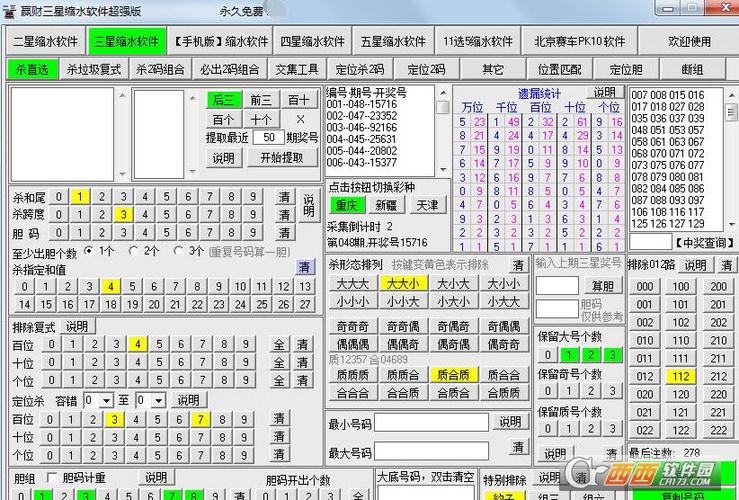This screenshot has height=500, width=739.
Task: Click the 中奖查询 button
Action: click(x=704, y=242)
